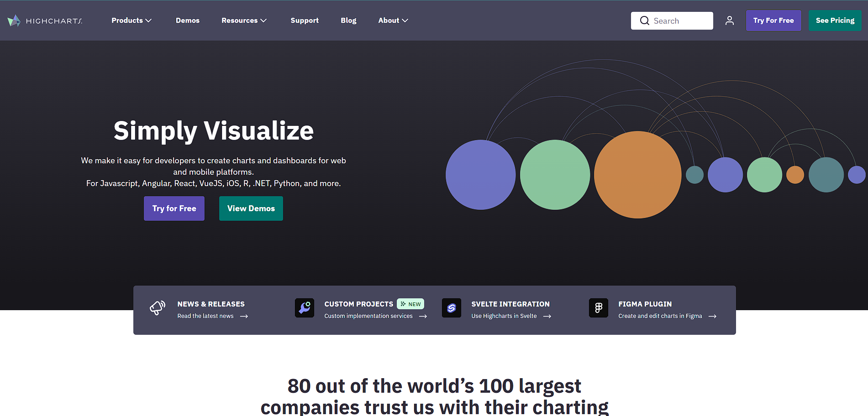Click the Svelte Integration icon

tap(452, 308)
